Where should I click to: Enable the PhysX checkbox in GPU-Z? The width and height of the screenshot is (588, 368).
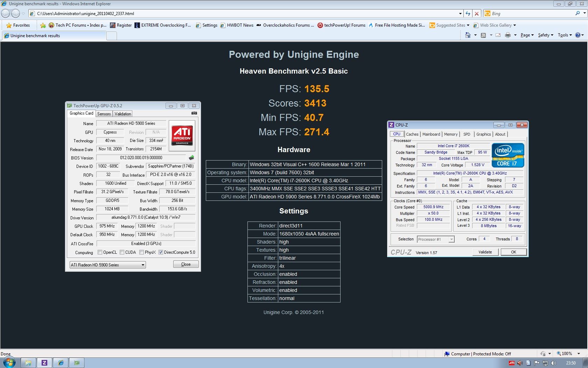(x=142, y=252)
